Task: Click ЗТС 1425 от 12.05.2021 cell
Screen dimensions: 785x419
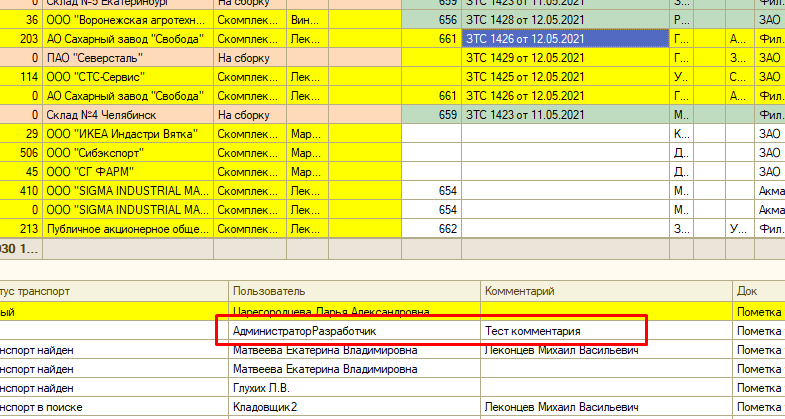Action: tap(565, 77)
